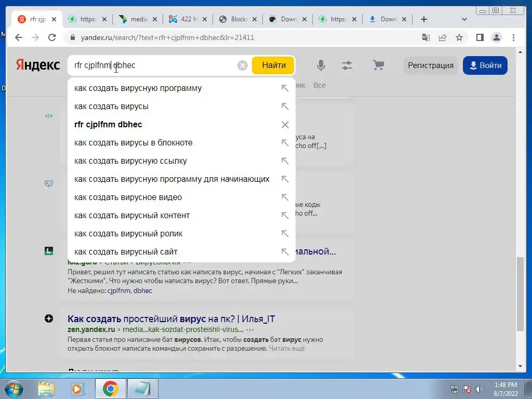The width and height of the screenshot is (532, 399).
Task: Select suggestion как создать вирусный контент
Action: 181,216
